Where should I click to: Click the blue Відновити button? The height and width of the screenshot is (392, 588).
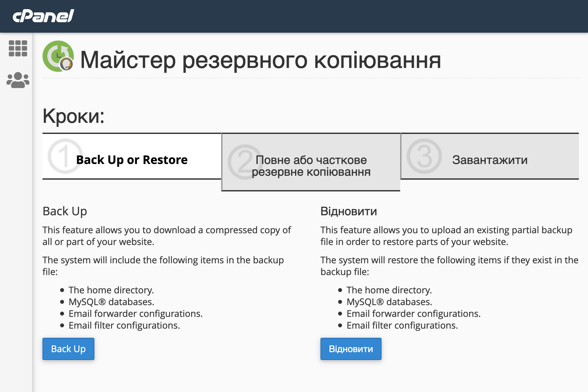tap(351, 349)
